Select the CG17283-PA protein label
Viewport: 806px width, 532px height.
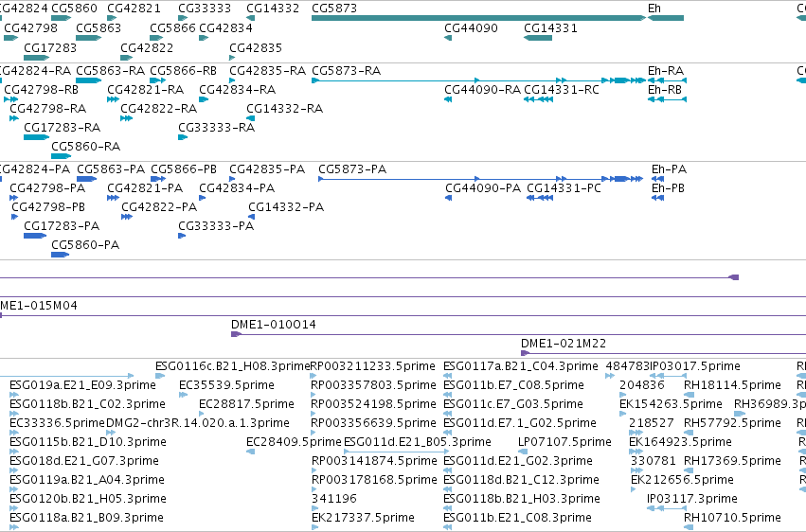pos(62,226)
